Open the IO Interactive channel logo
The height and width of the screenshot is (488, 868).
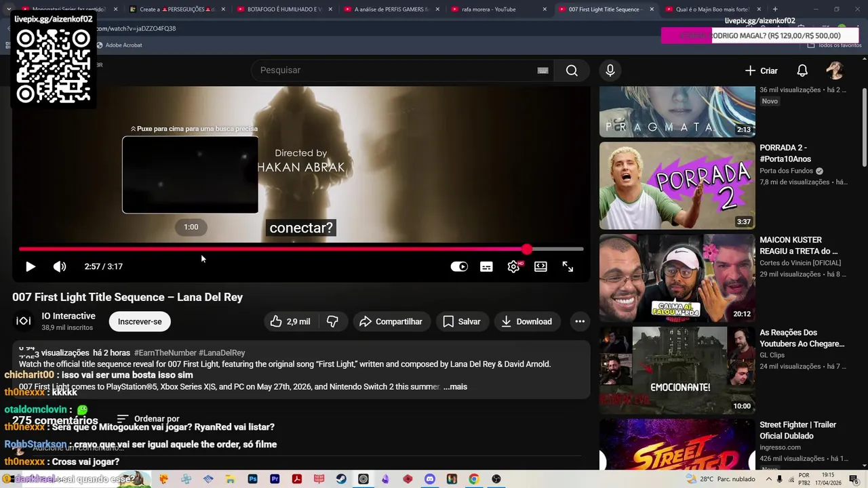click(23, 321)
